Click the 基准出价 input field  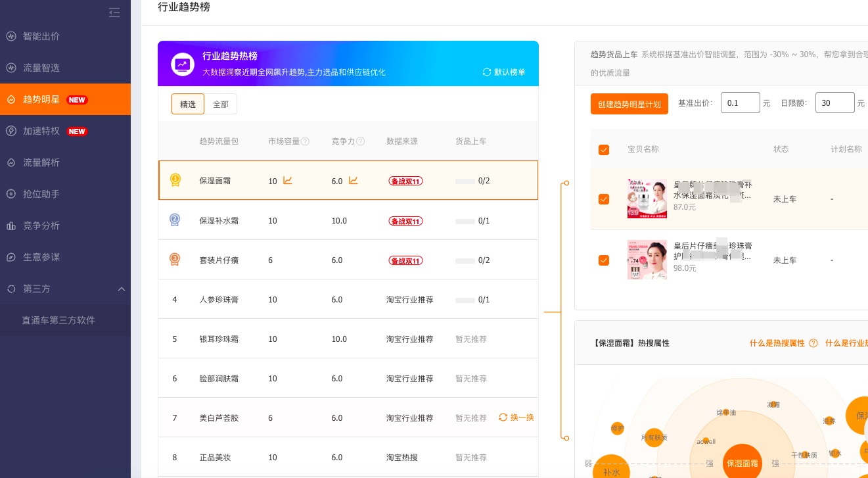(x=741, y=103)
